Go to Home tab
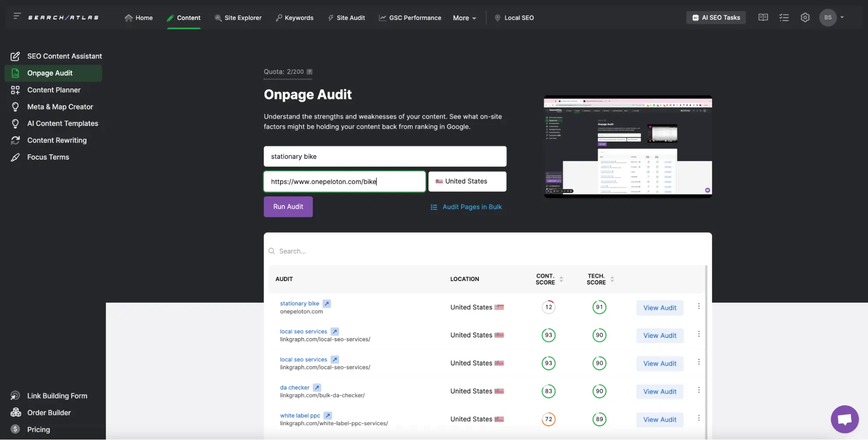868x440 pixels. (139, 18)
